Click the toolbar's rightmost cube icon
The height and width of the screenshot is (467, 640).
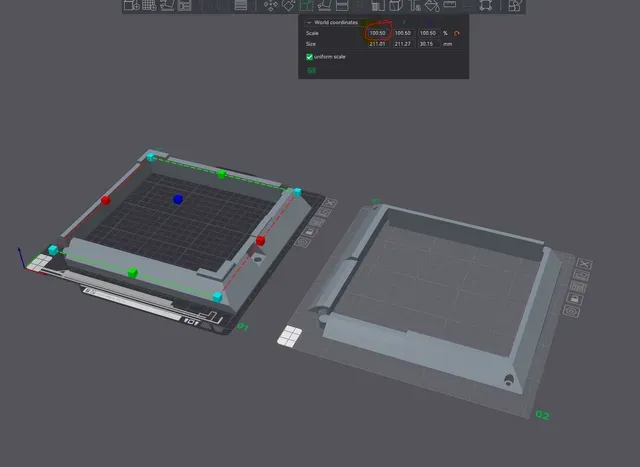point(515,5)
